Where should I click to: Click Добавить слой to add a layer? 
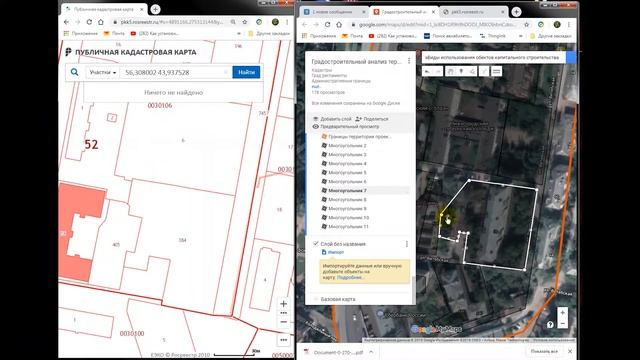coord(332,119)
